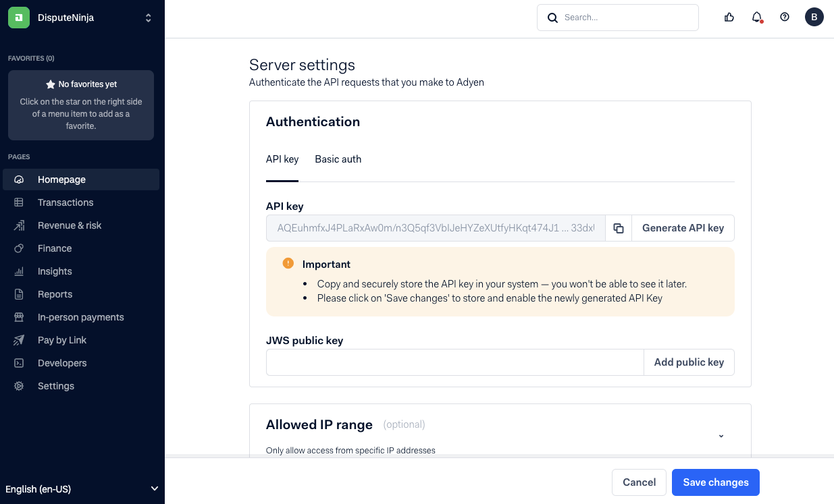
Task: Go to Revenue & risk page
Action: [x=81, y=225]
